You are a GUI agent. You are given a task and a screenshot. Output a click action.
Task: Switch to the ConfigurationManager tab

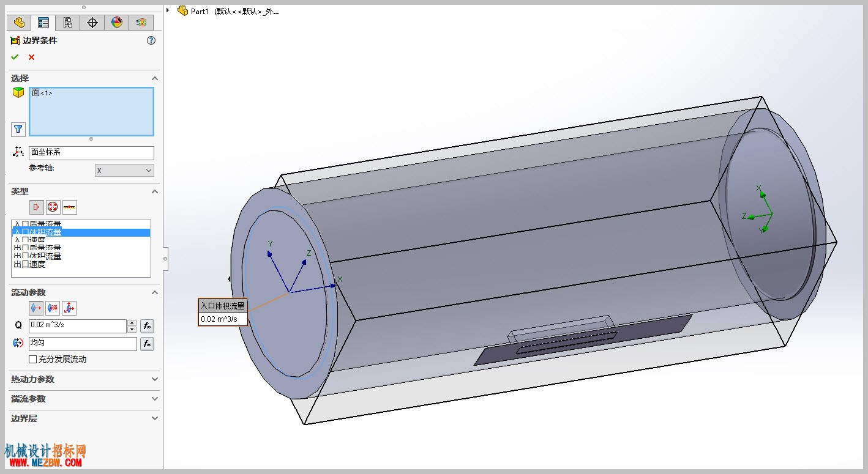[68, 23]
